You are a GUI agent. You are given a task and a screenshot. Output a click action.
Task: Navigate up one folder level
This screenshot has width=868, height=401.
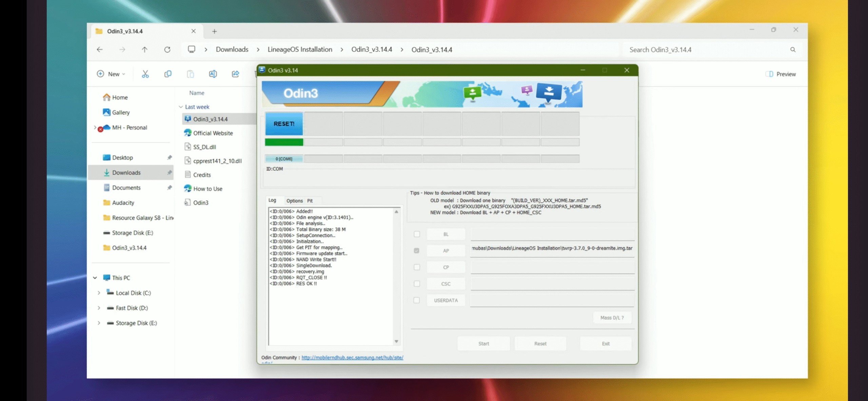[x=144, y=50]
